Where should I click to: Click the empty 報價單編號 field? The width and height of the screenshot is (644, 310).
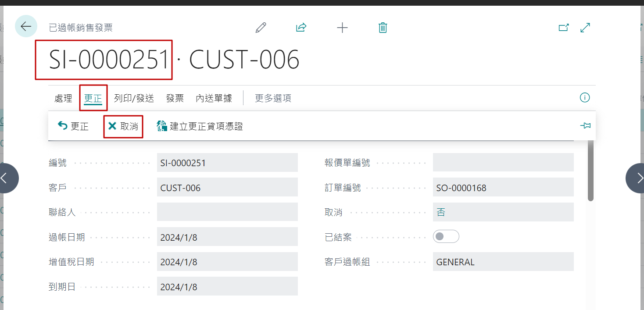pyautogui.click(x=503, y=163)
